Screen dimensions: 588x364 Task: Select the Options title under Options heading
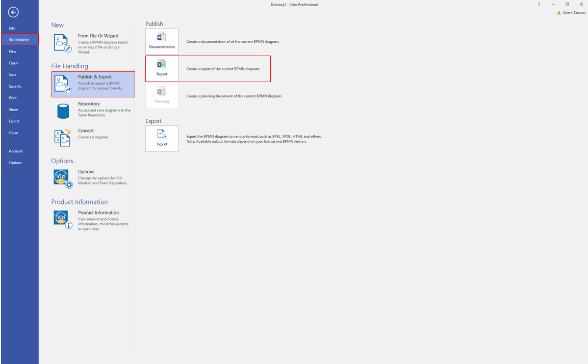(86, 172)
